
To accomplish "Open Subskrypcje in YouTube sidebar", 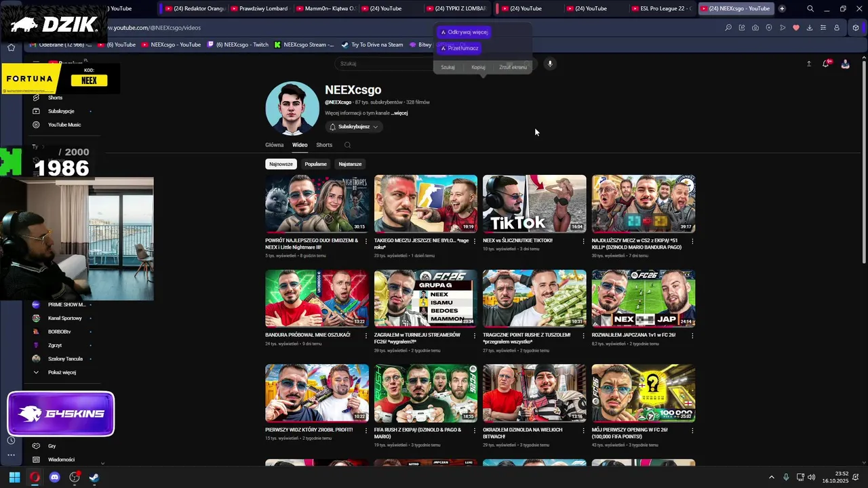I will (x=61, y=111).
